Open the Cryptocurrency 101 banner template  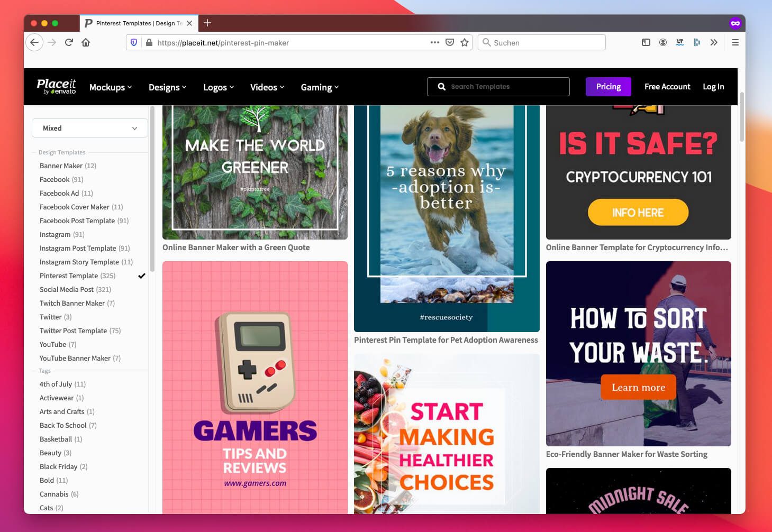click(x=639, y=172)
